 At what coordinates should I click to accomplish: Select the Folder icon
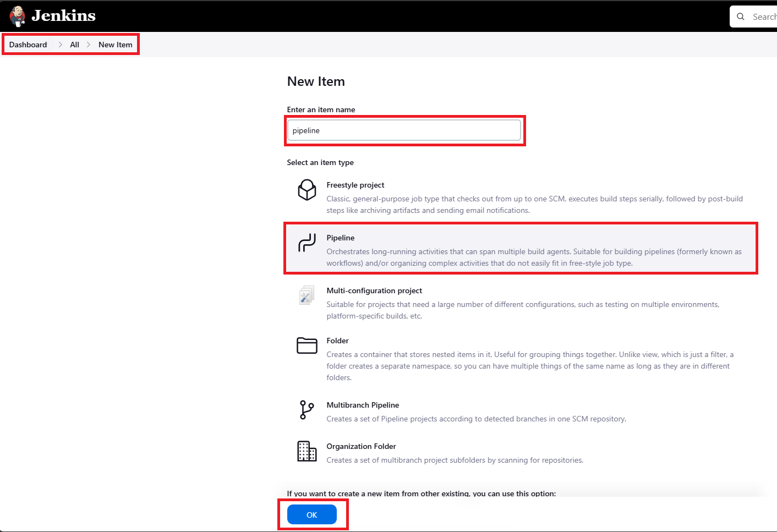pos(307,345)
